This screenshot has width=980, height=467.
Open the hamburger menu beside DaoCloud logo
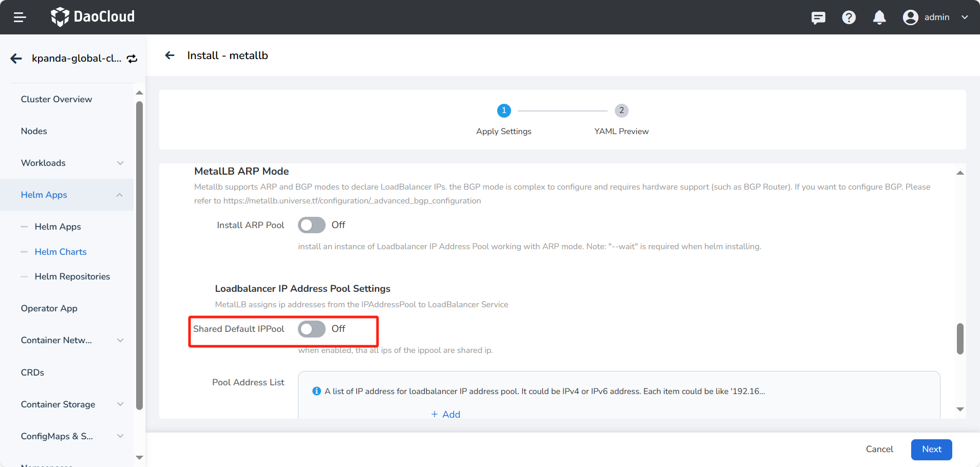(20, 17)
